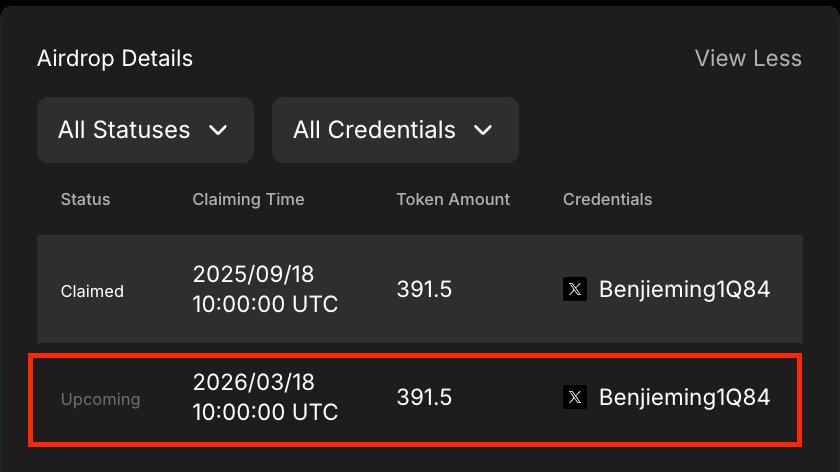Select the Benjieming1Q84 credential in Claimed row
Viewport: 840px width, 473px height.
684,290
